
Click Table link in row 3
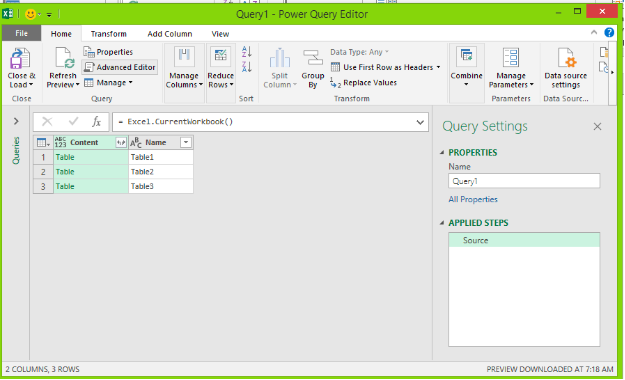pyautogui.click(x=65, y=186)
